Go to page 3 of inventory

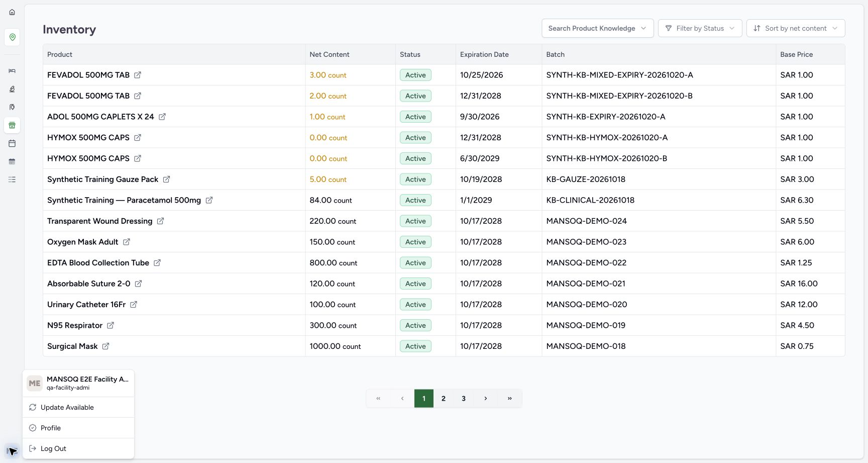(464, 398)
